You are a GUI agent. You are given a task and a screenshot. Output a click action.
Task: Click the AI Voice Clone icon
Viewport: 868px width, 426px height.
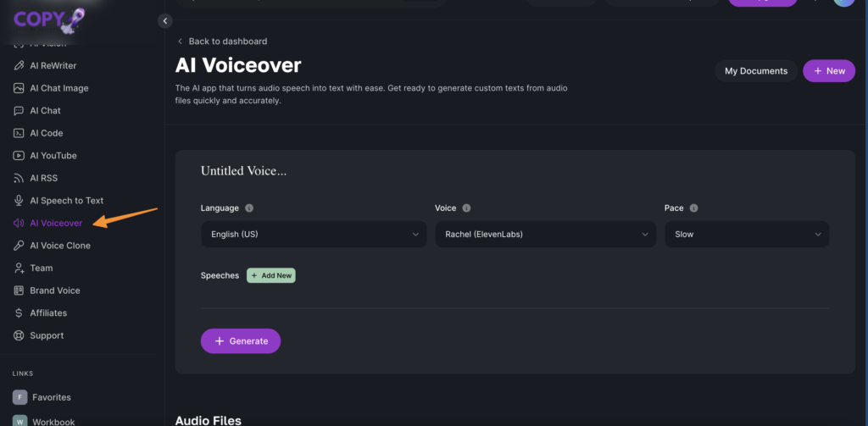19,246
